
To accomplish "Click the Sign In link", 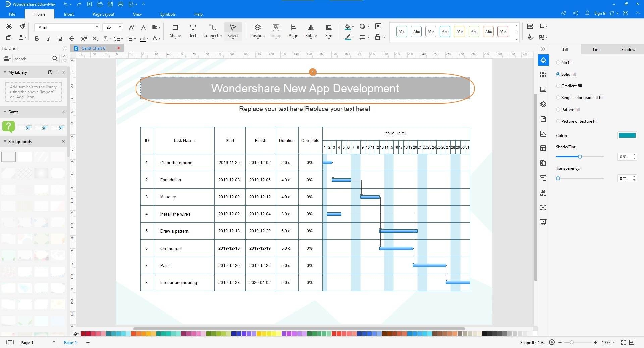I will [600, 13].
